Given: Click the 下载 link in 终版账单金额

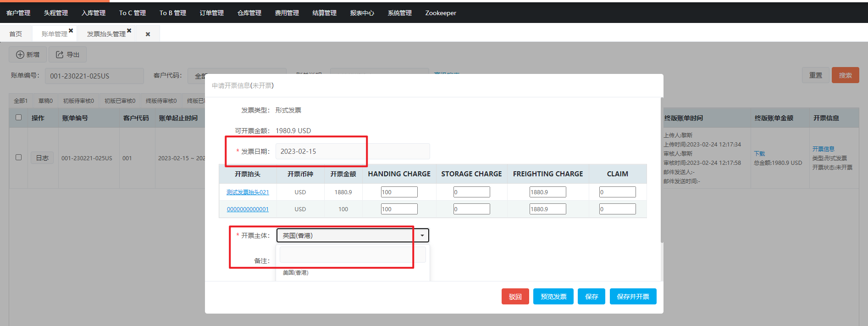Looking at the screenshot, I should coord(759,153).
